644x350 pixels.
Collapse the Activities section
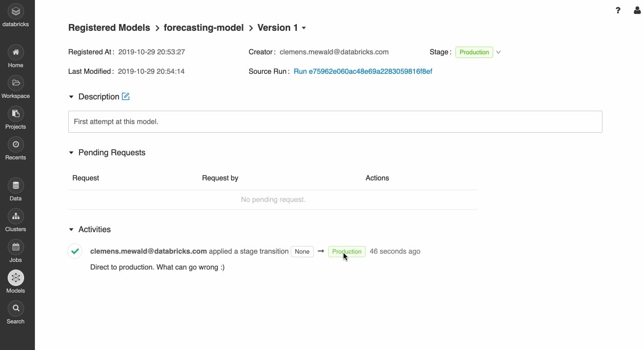(x=71, y=230)
